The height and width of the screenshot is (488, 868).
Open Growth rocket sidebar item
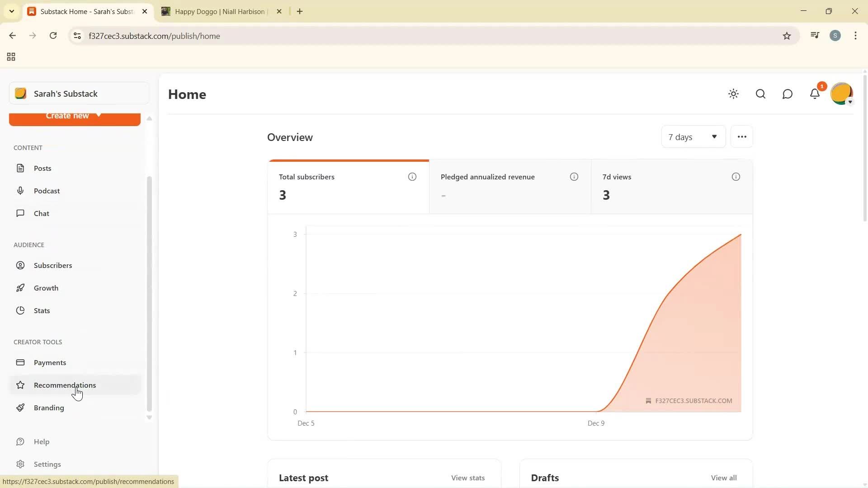(x=46, y=288)
